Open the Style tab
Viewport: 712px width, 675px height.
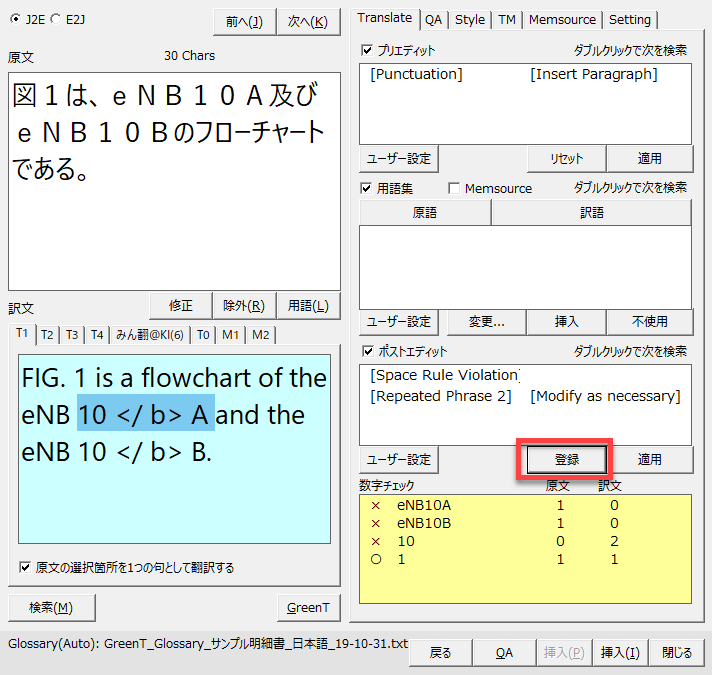[x=469, y=19]
